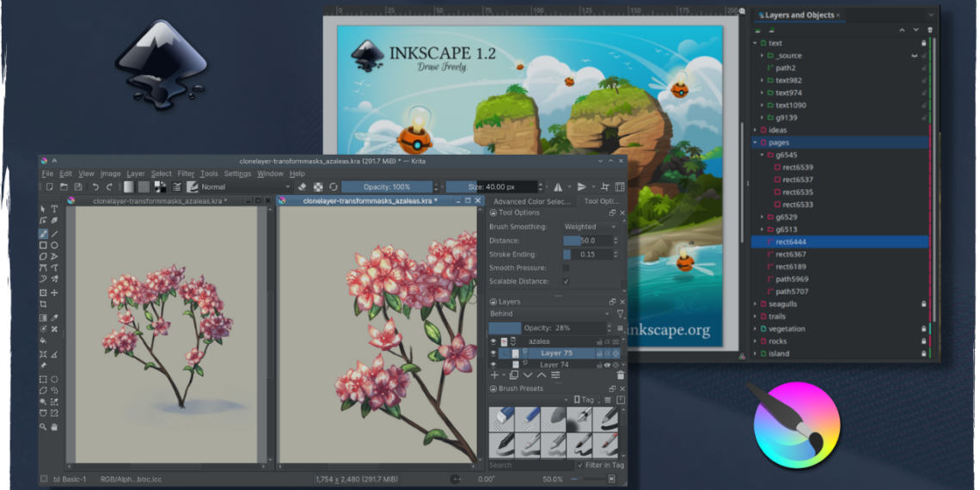
Task: Collapse the pages layer in Inkscape
Action: pos(755,143)
